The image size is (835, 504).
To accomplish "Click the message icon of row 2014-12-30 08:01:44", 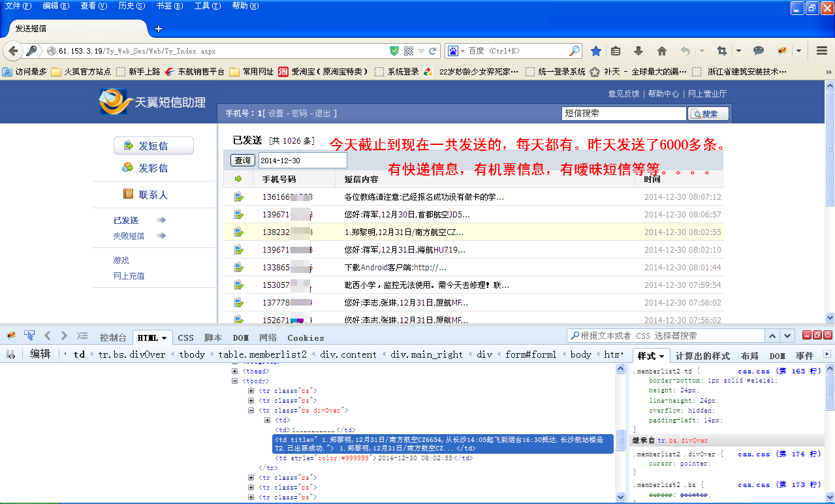I will (239, 267).
